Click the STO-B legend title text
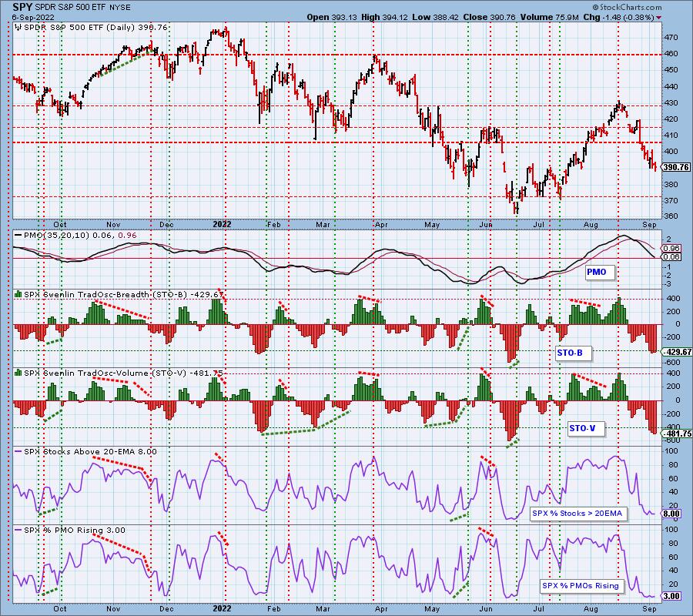Viewport: 693px width, 616px height. [124, 294]
